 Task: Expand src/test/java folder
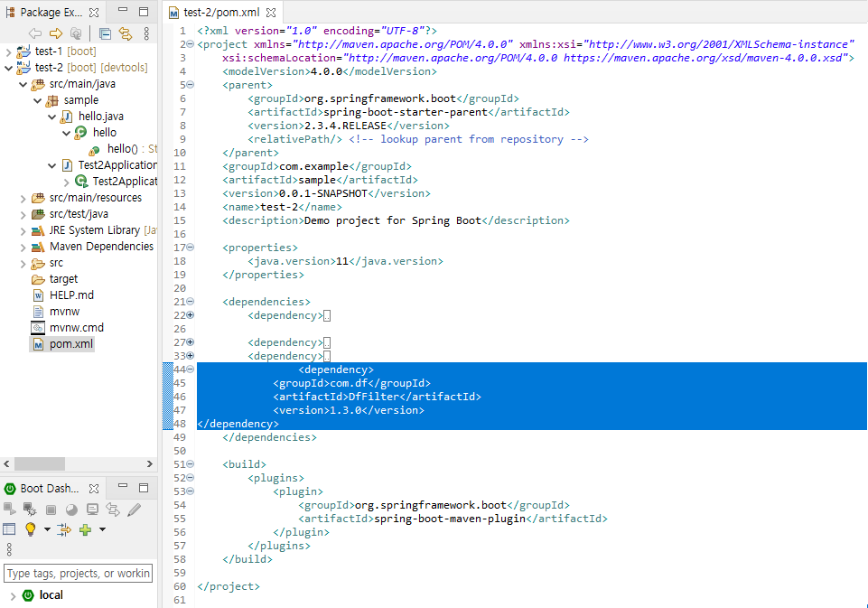(x=23, y=214)
